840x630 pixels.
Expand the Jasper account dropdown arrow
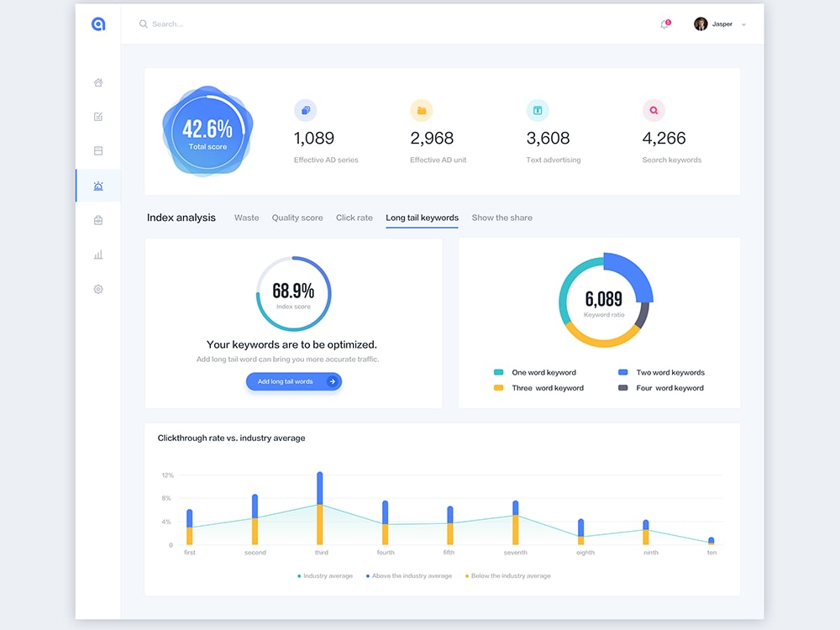pyautogui.click(x=743, y=24)
